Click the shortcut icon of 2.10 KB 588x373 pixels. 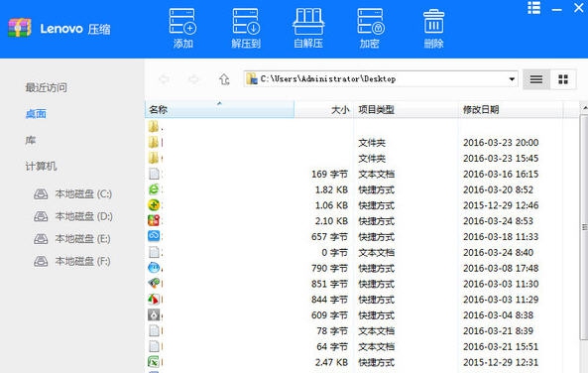pyautogui.click(x=154, y=220)
